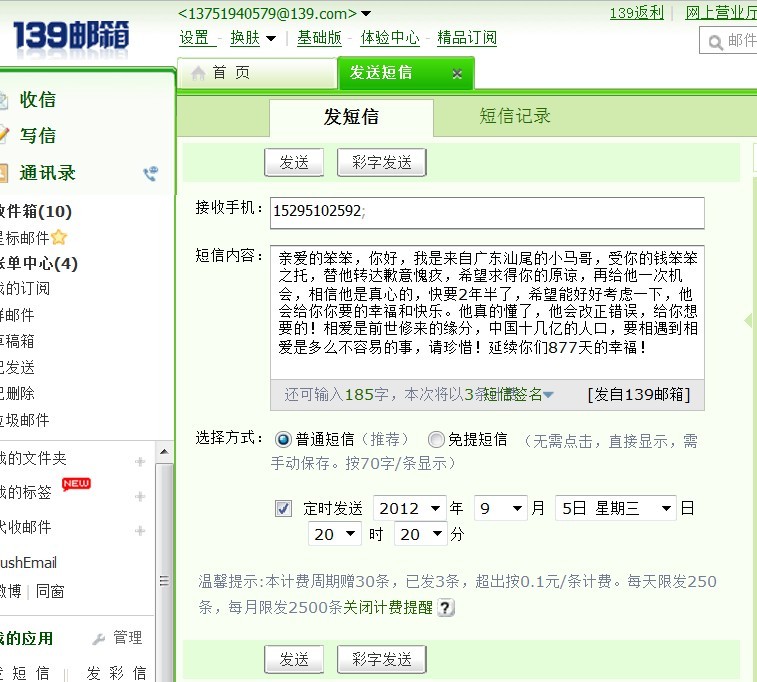Open 已发送 folder
Viewport: 757px width, 682px height.
pos(17,368)
